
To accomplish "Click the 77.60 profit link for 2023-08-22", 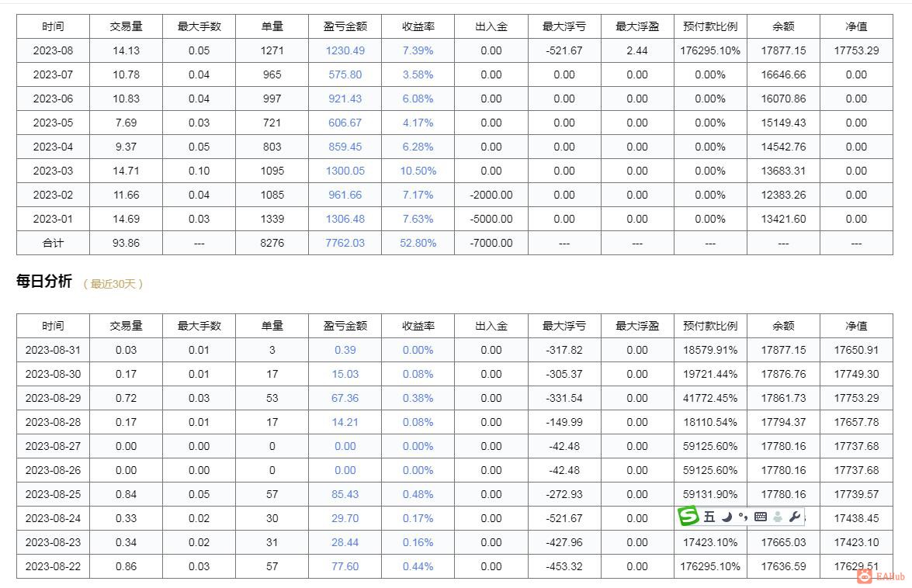I will (x=345, y=566).
